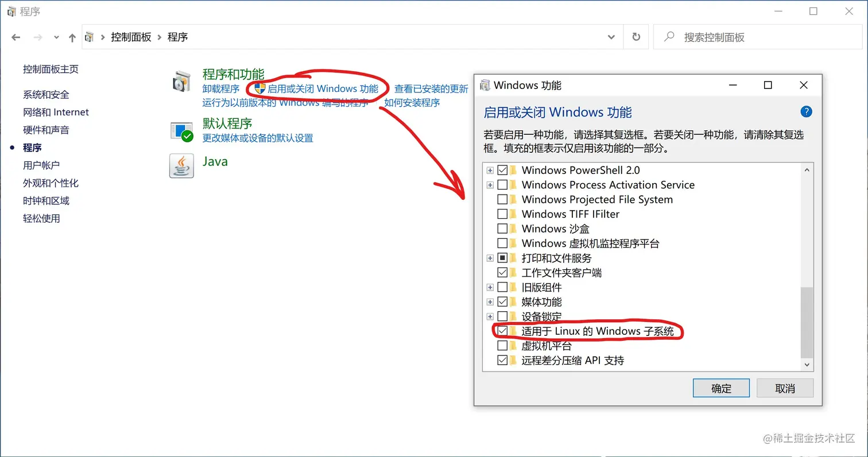Screen dimensions: 868x457
Task: Open 用户帐户 category
Action: (41, 165)
